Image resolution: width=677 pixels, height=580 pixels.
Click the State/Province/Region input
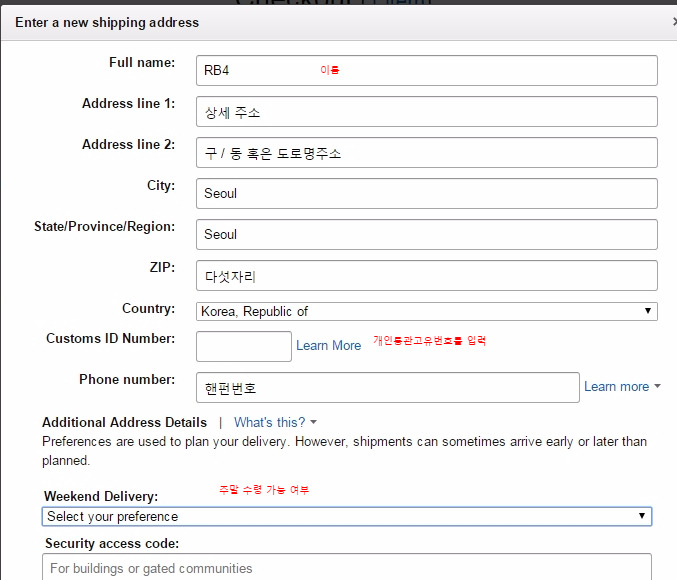pyautogui.click(x=427, y=234)
